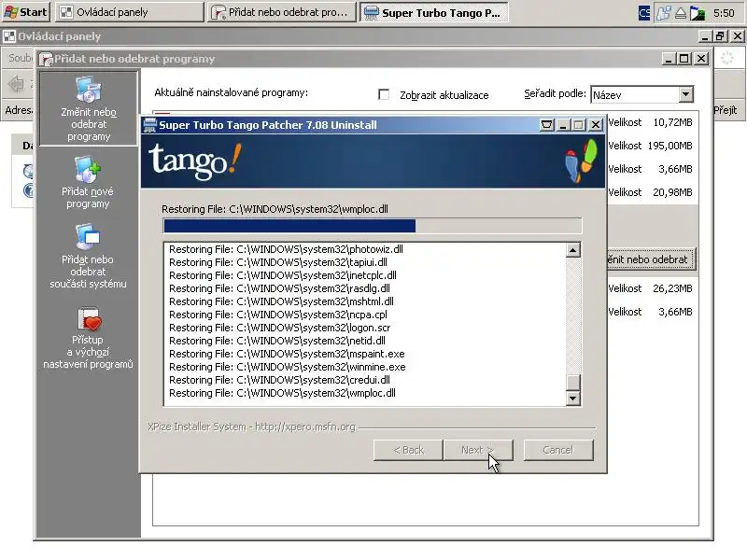Select Přidat nové programy sidebar icon
Viewport: 747px width, 560px height.
(88, 182)
